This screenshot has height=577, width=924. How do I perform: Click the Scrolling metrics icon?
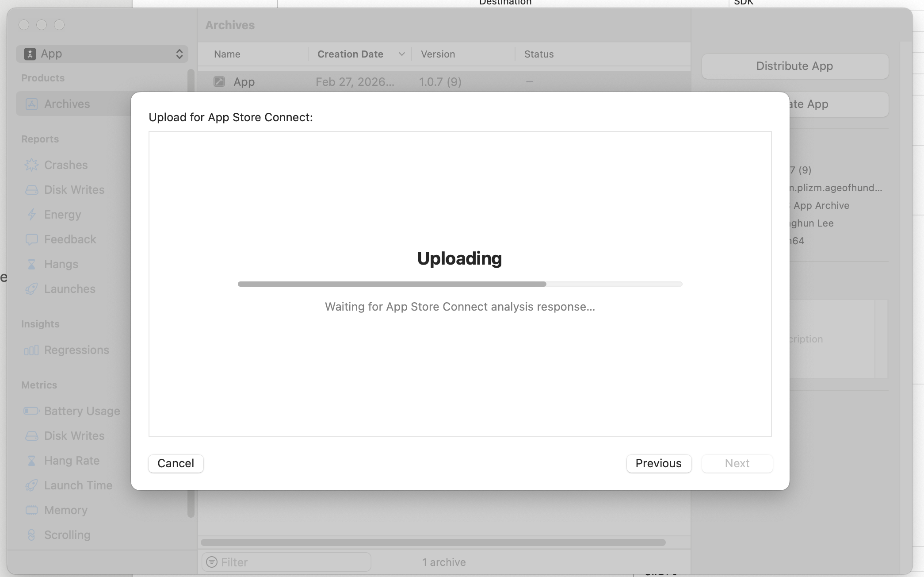31,535
